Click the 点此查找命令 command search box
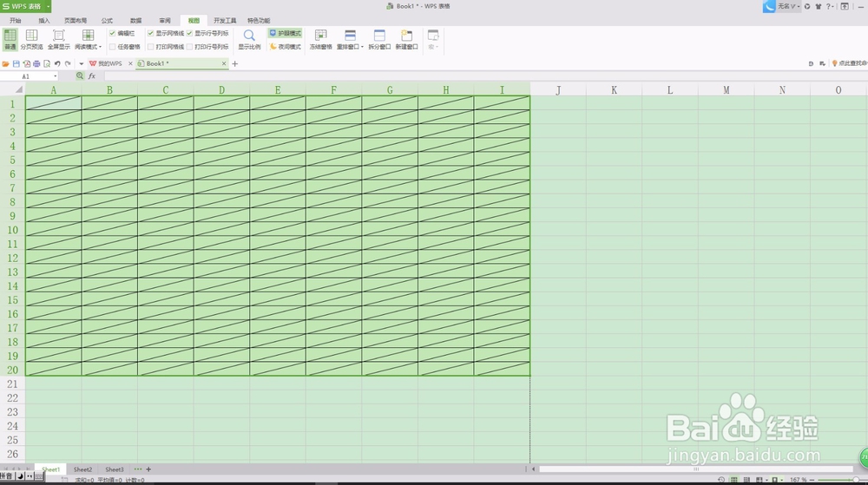Viewport: 868px width, 485px height. pyautogui.click(x=850, y=63)
